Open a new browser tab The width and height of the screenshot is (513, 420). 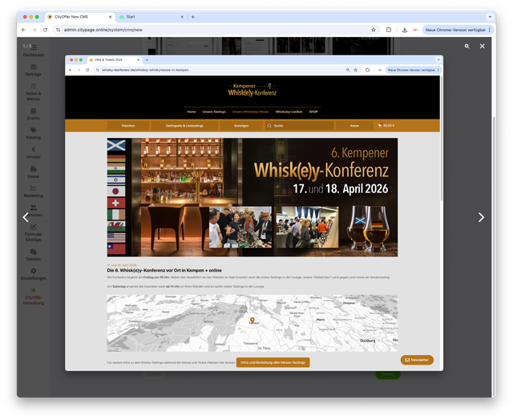tap(192, 16)
